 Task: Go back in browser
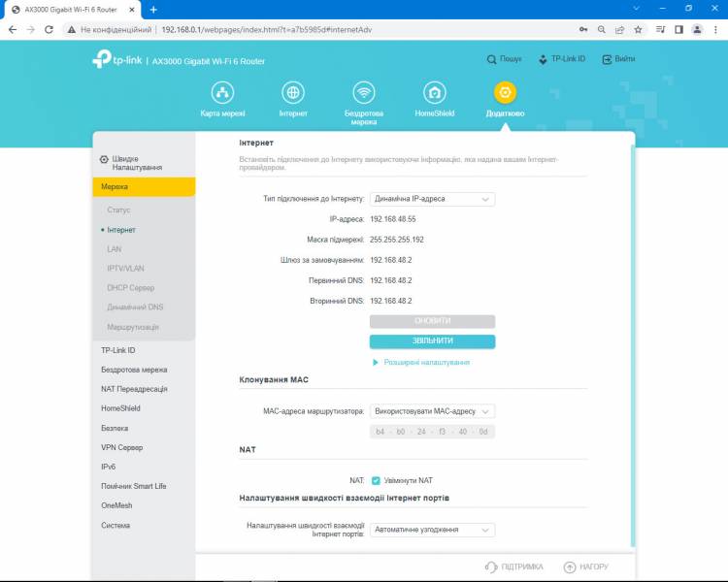[x=13, y=30]
